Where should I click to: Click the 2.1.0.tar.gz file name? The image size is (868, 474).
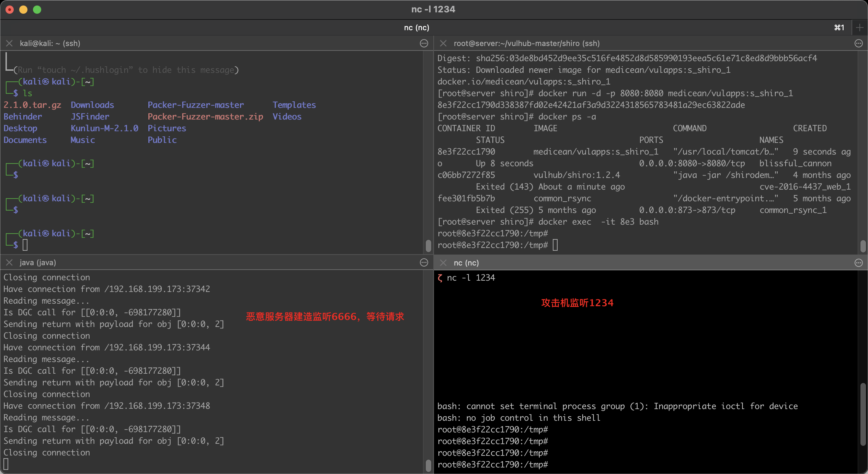point(32,105)
